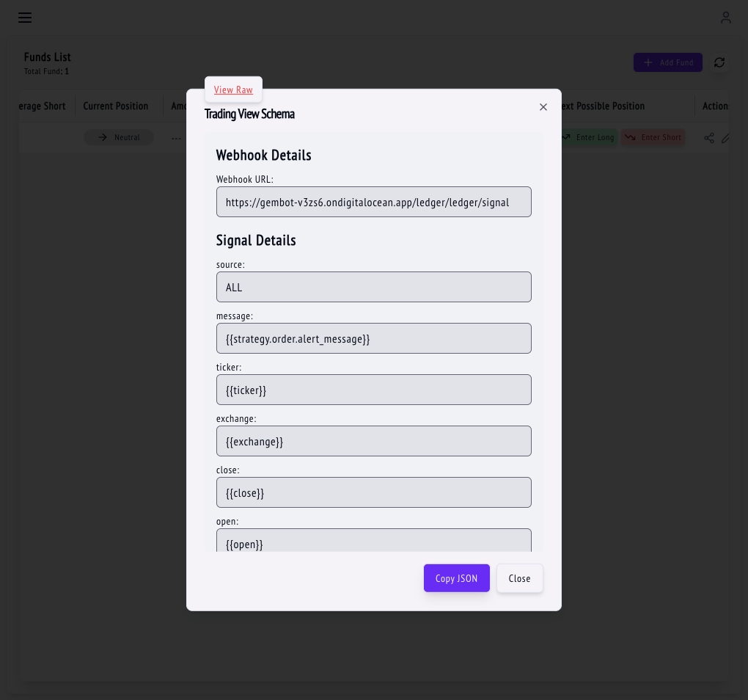Click the plus icon on the Add Fund button
Viewport: 748px width, 700px height.
647,62
